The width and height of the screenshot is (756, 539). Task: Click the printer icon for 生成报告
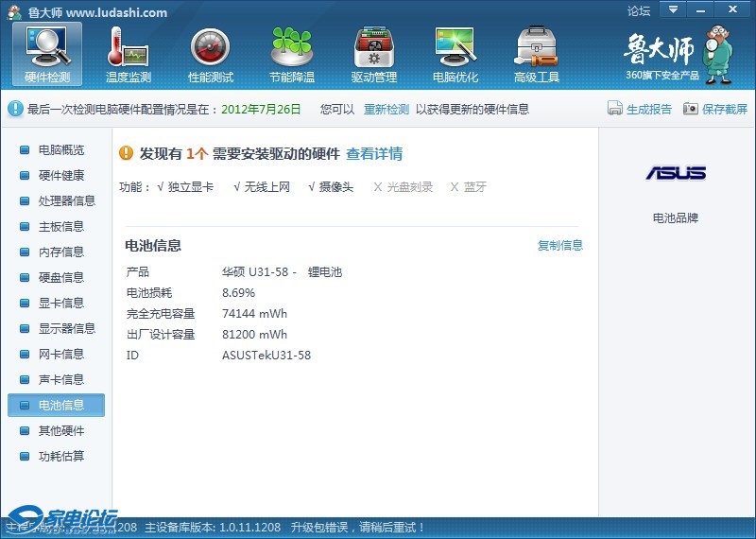pyautogui.click(x=615, y=108)
